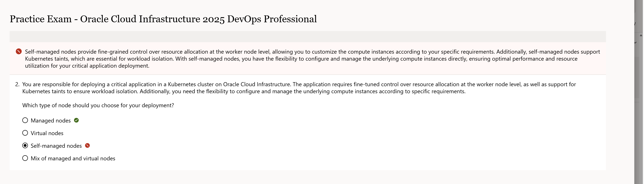This screenshot has width=644, height=184.
Task: Click the scroll up arrow at right edge
Action: point(641,35)
